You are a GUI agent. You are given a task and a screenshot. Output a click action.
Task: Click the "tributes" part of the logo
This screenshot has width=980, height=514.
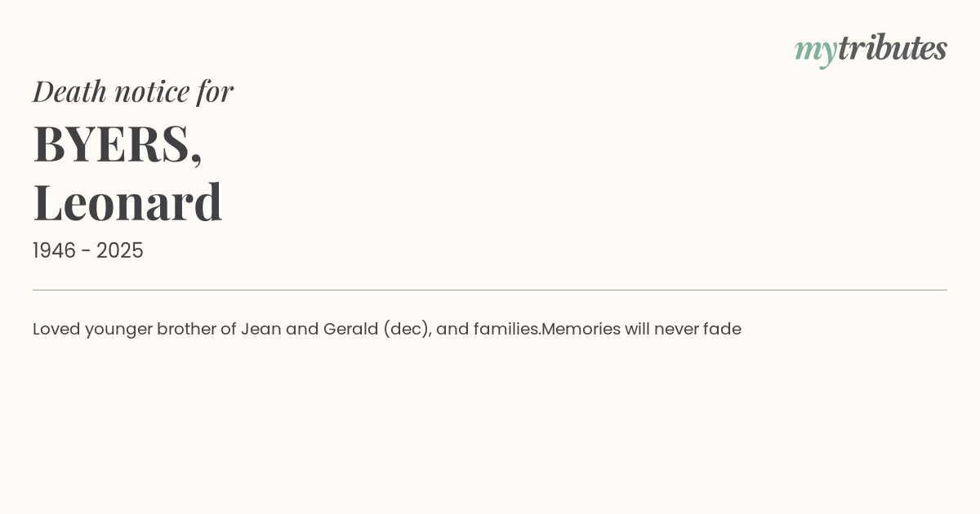coord(893,48)
